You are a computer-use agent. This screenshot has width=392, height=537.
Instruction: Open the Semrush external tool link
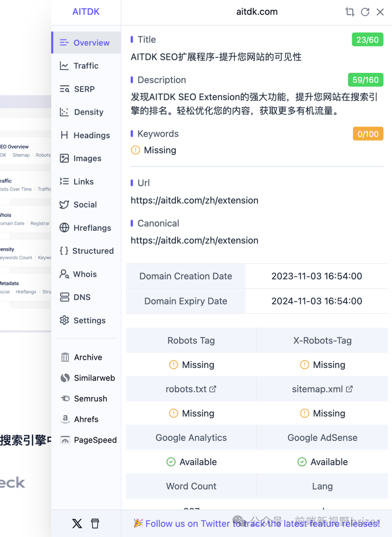[x=90, y=399]
